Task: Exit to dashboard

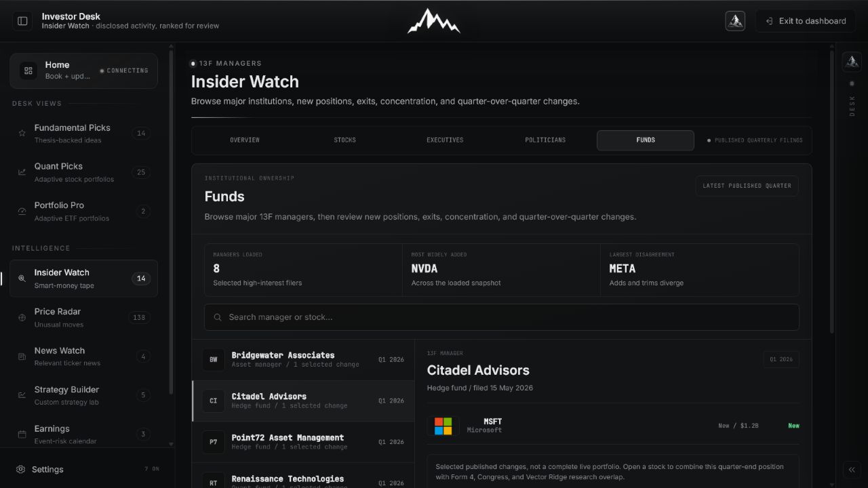Action: 806,21
